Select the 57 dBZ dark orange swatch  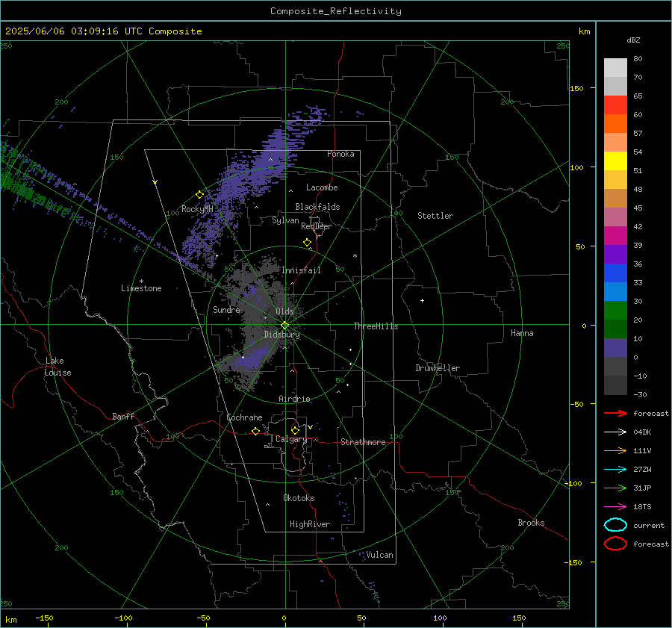pyautogui.click(x=615, y=123)
